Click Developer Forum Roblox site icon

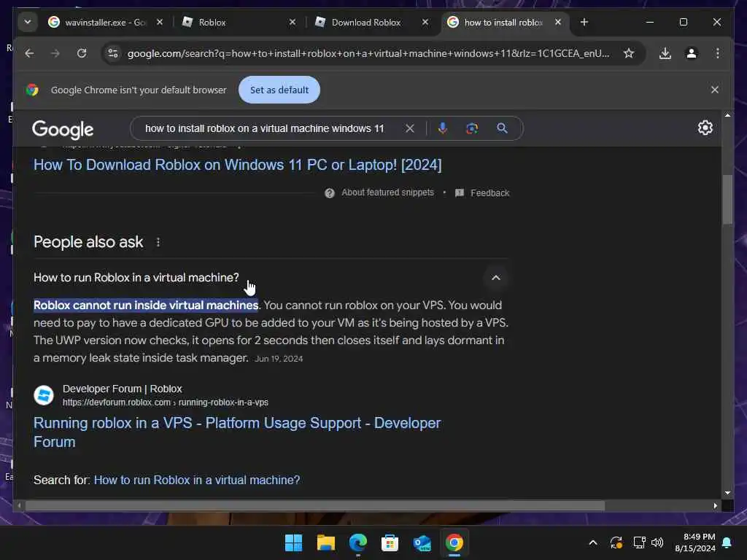43,395
